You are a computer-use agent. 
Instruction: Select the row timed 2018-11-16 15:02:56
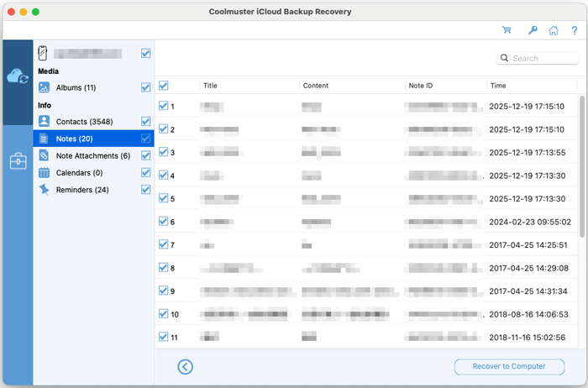point(366,337)
